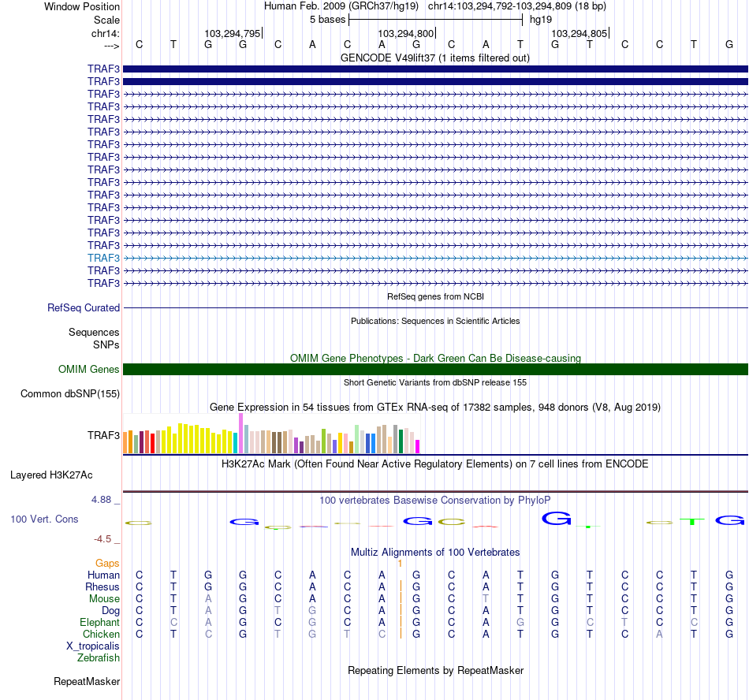Screen dimensions: 749x700
Task: Click the RepeatMasker track label
Action: coord(87,681)
